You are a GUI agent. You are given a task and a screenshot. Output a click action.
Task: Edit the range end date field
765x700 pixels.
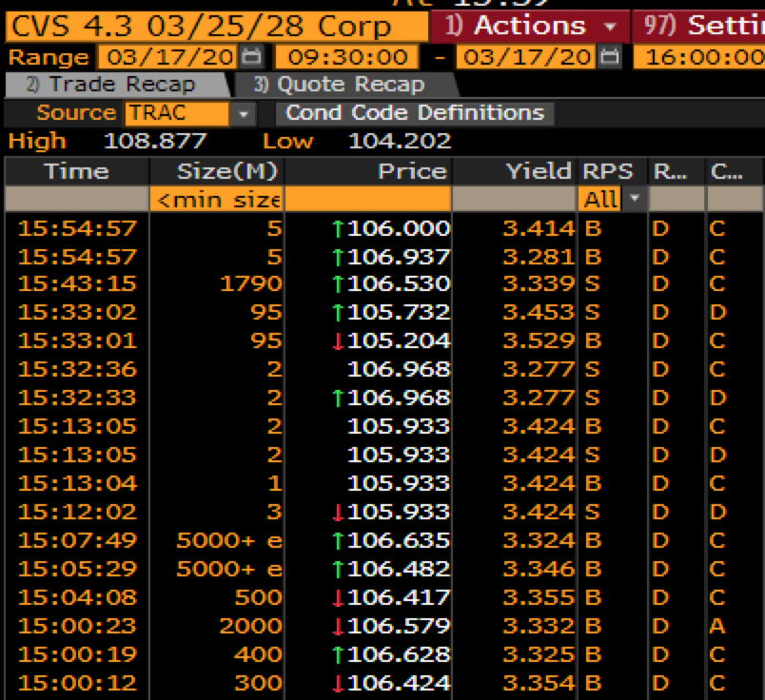click(525, 57)
